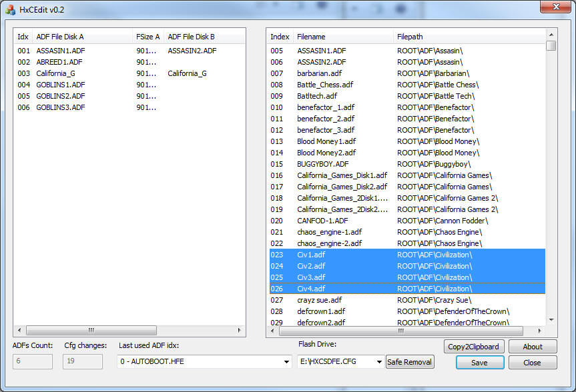
Task: Sort by the Idx column header
Action: [23, 37]
